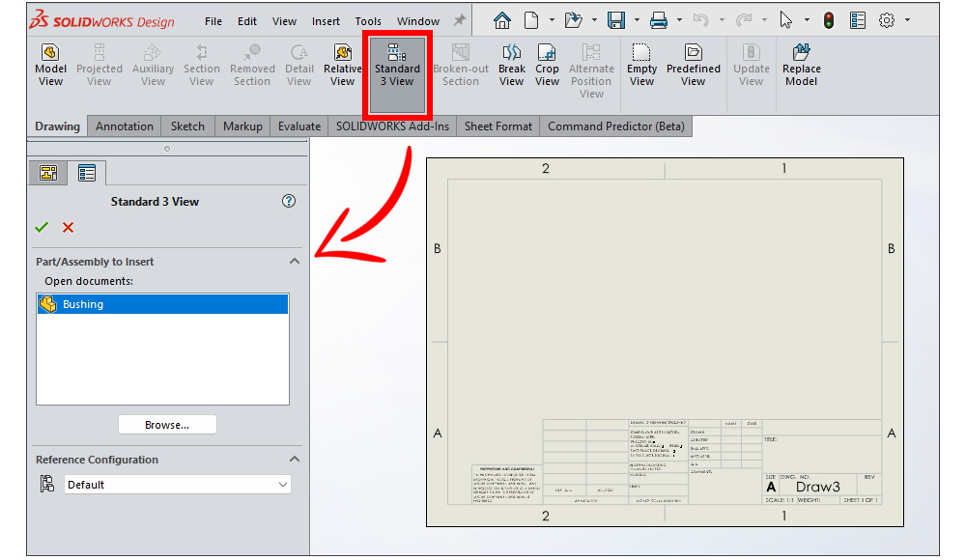
Task: Save the drawing with the disk icon
Action: (x=616, y=20)
